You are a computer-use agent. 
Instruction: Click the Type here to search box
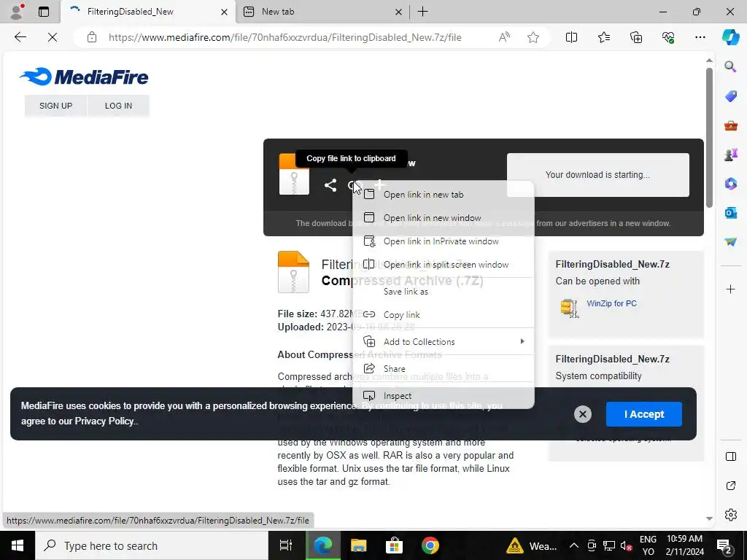pos(152,545)
